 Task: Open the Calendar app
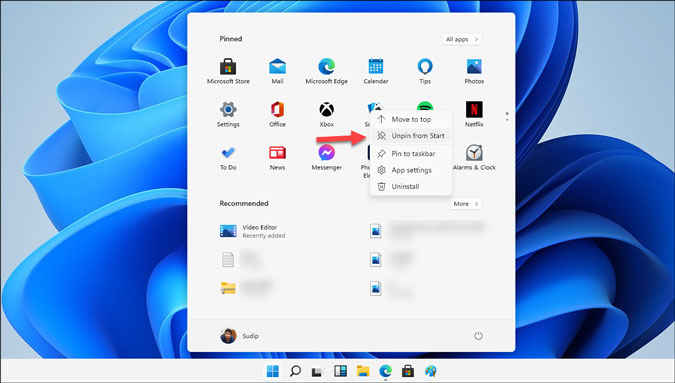376,71
